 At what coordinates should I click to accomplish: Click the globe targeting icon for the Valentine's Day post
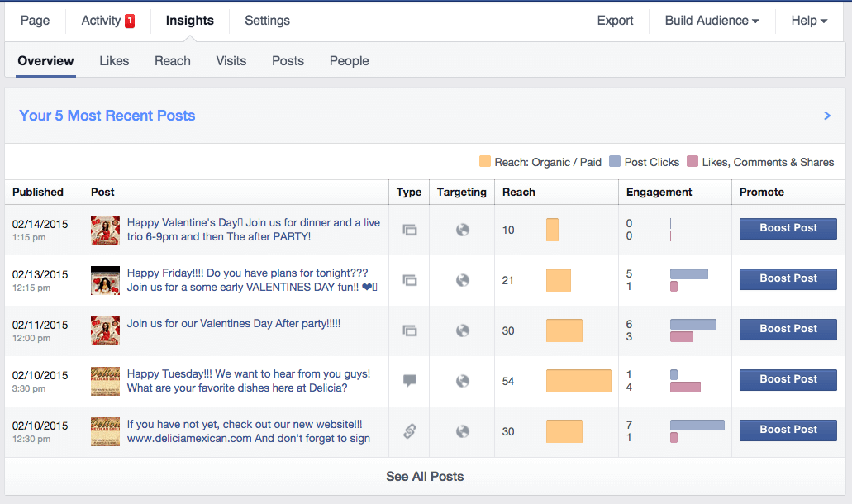point(463,231)
